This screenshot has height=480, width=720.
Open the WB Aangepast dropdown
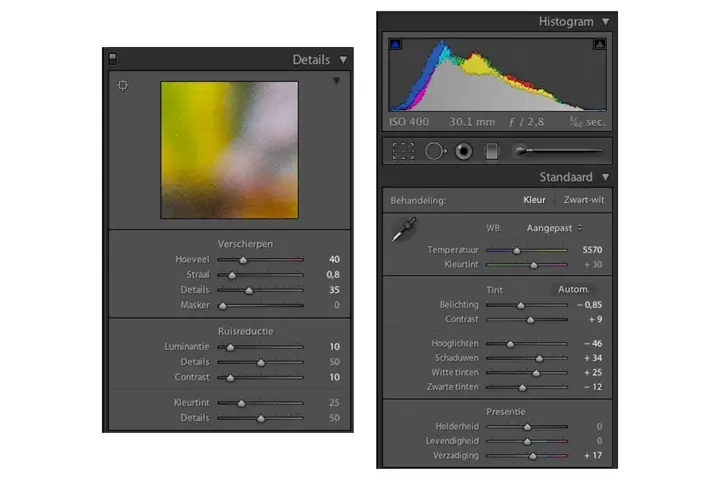click(x=555, y=228)
